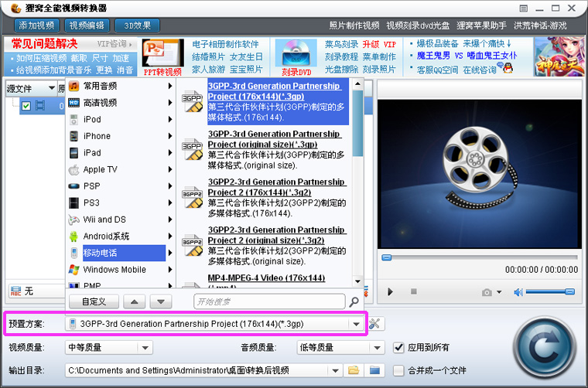This screenshot has width=588, height=388.
Task: Expand the snapshot camera dropdown arrow
Action: (x=499, y=292)
